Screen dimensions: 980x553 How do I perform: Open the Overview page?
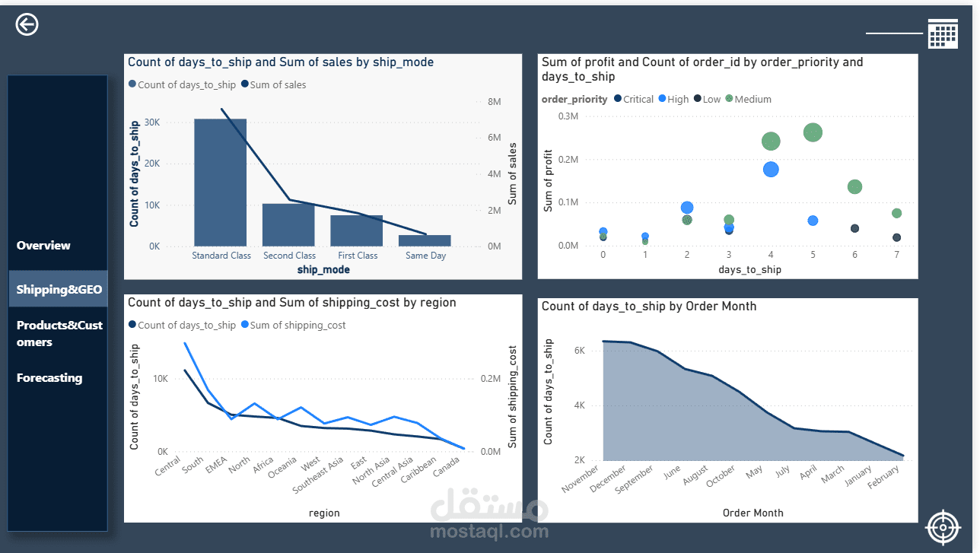coord(43,246)
